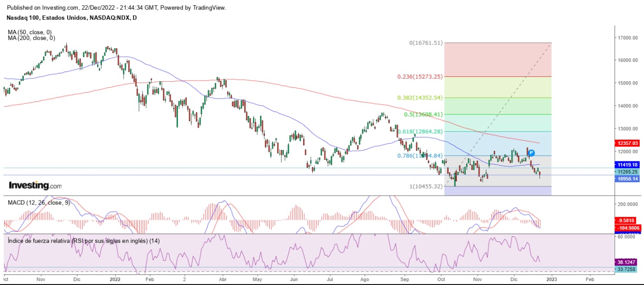
Task: Click the 2022 date label on time axis
Action: pyautogui.click(x=115, y=279)
